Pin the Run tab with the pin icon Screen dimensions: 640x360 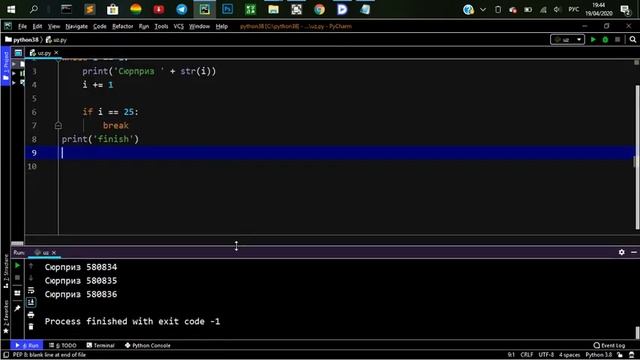point(17,308)
